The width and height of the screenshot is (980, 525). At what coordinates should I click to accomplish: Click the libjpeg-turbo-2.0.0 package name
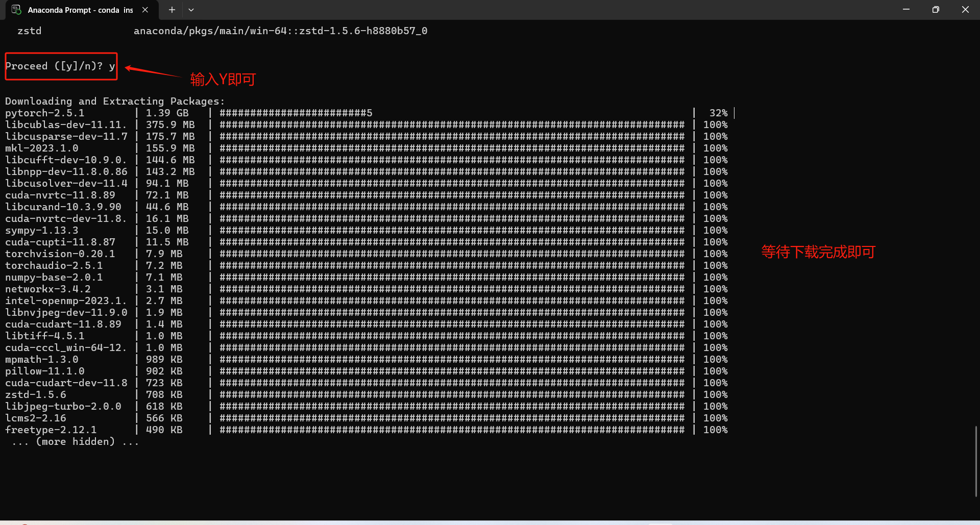click(63, 406)
